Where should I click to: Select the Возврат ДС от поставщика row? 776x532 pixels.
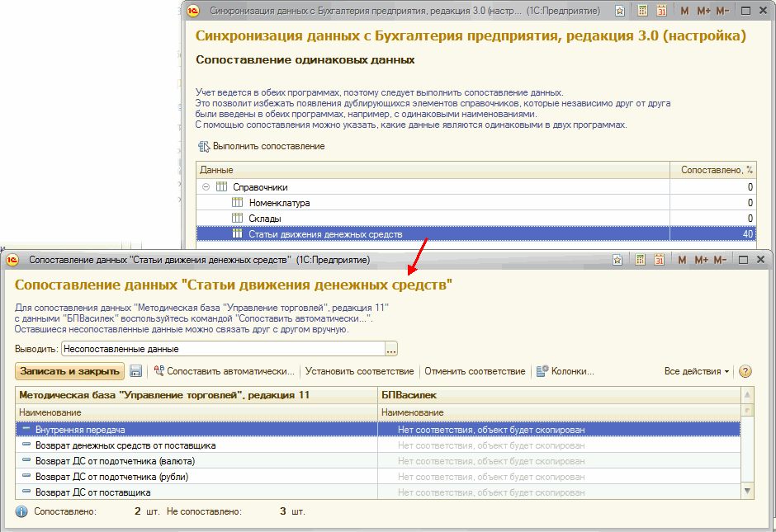[378, 492]
